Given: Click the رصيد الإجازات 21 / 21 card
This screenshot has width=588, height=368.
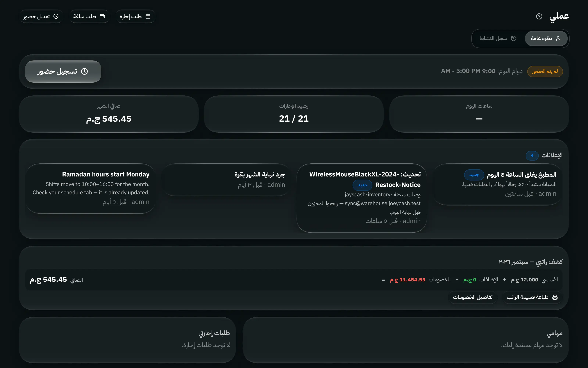Looking at the screenshot, I should 294,114.
